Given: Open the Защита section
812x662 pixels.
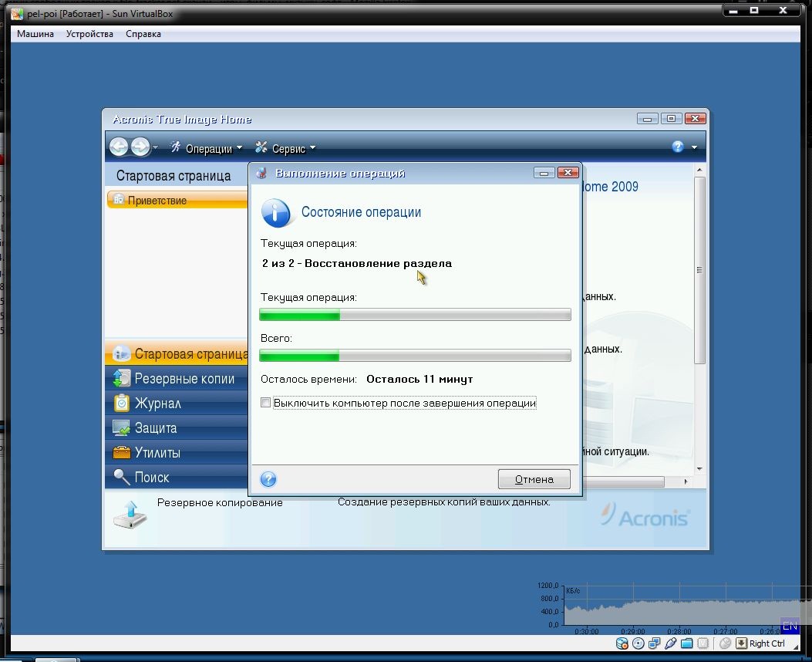Looking at the screenshot, I should [x=177, y=428].
